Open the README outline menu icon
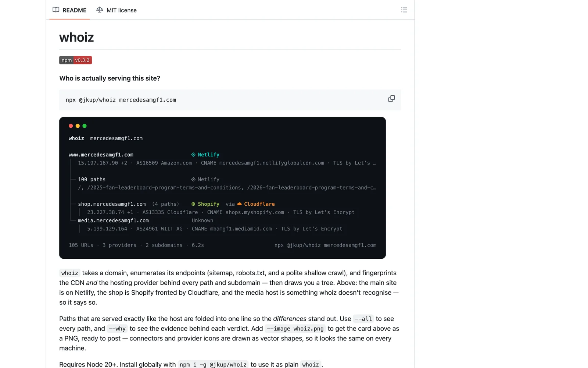588x368 pixels. coord(404,10)
